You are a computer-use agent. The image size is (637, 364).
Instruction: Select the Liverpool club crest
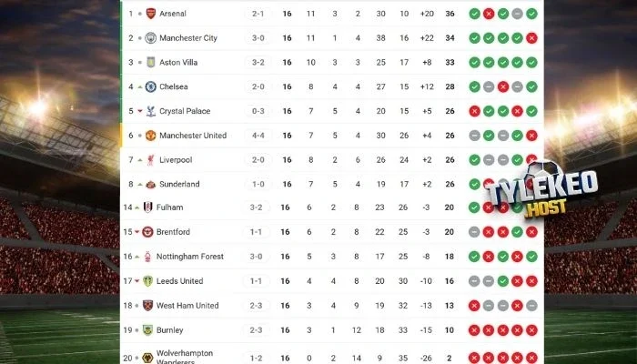[x=150, y=159]
